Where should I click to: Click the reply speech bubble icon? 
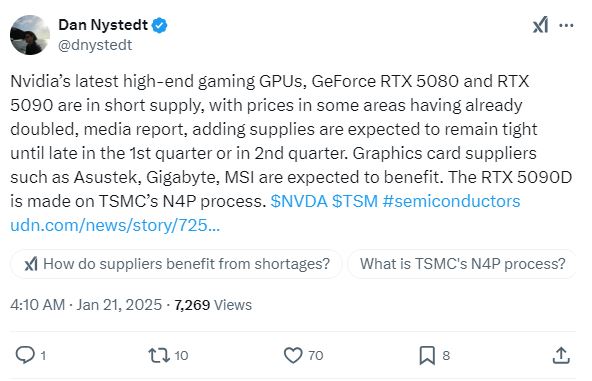[25, 355]
